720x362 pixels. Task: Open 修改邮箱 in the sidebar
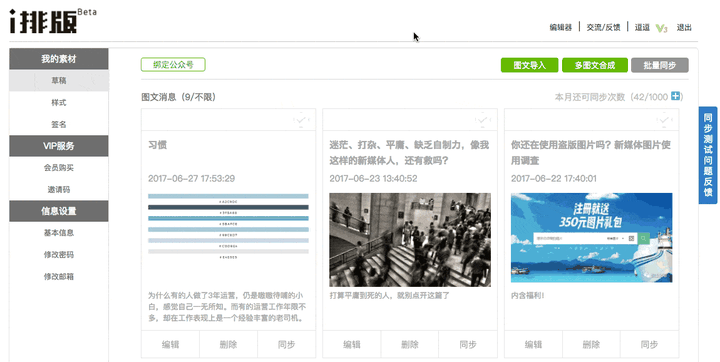coord(59,277)
